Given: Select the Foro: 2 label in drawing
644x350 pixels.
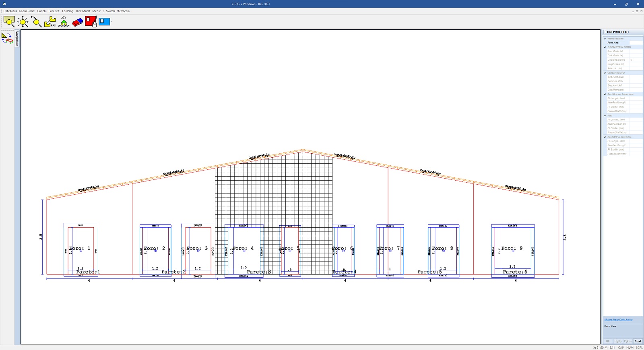Looking at the screenshot, I should (x=155, y=249).
